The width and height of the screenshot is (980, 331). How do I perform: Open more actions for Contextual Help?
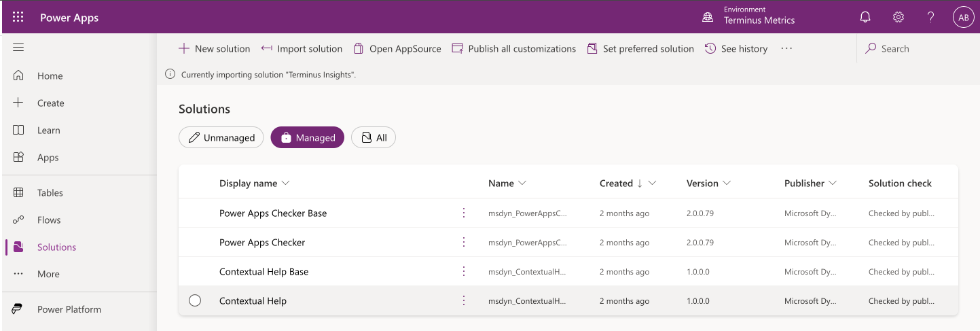[464, 300]
